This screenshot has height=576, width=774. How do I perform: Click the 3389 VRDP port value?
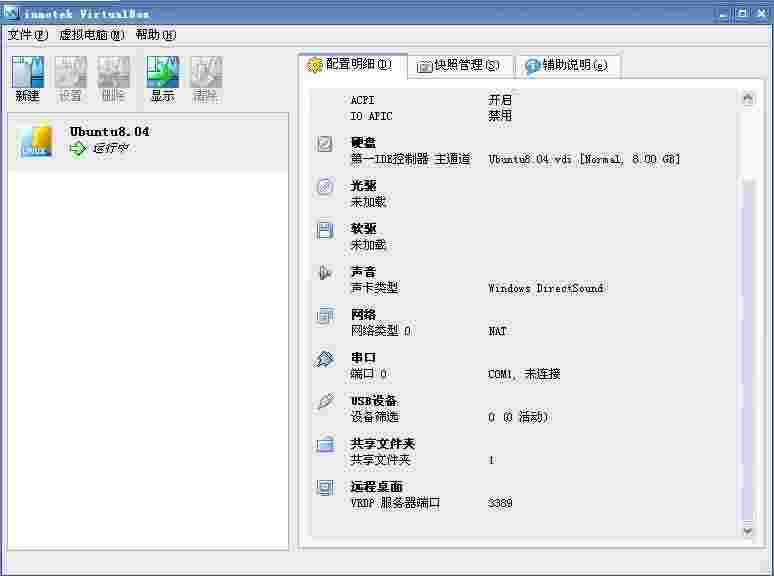pos(500,503)
